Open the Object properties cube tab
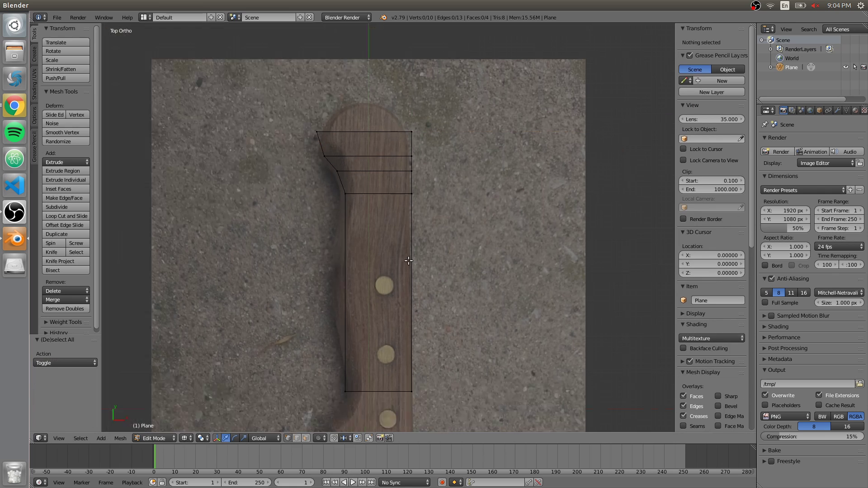 point(819,110)
